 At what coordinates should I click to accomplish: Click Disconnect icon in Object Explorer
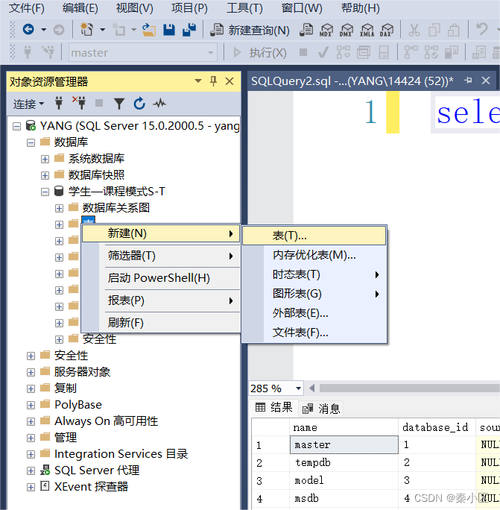pos(79,103)
